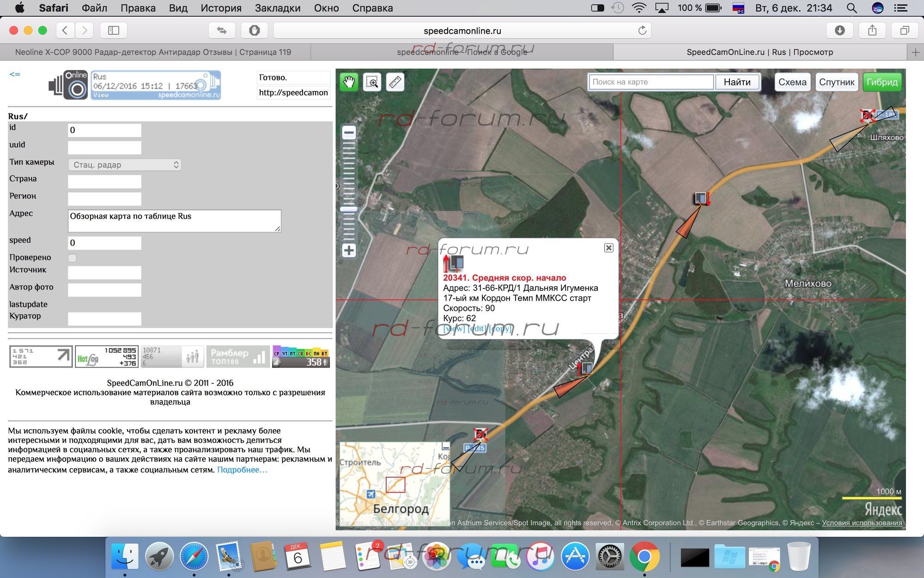Switch to the speedcamonline Google search tab
924x578 pixels.
click(462, 52)
